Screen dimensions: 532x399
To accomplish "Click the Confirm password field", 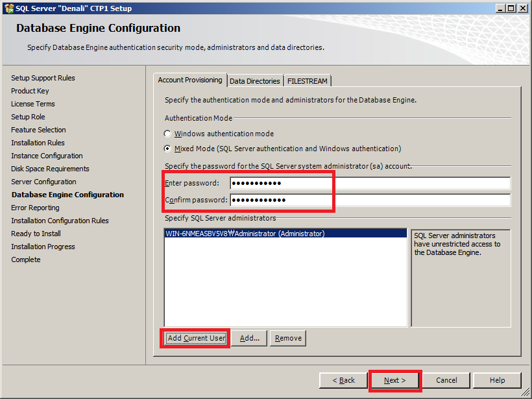I will pos(370,200).
